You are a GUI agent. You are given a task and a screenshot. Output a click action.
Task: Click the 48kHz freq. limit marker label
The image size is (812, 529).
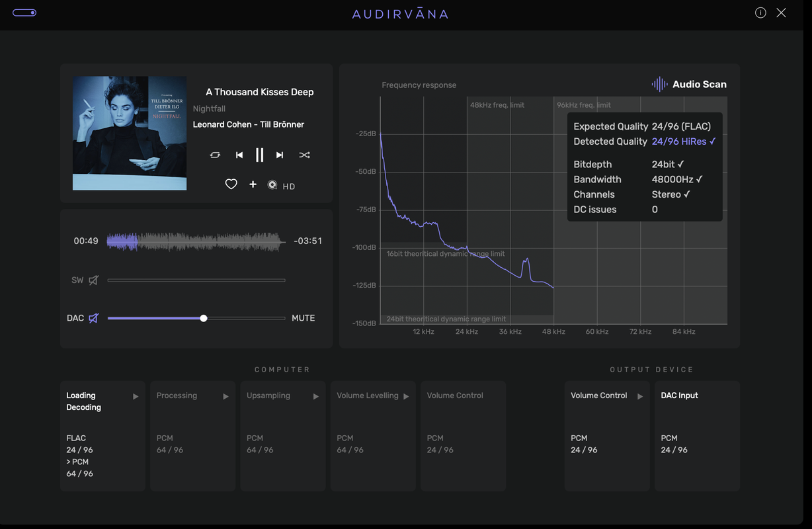497,105
